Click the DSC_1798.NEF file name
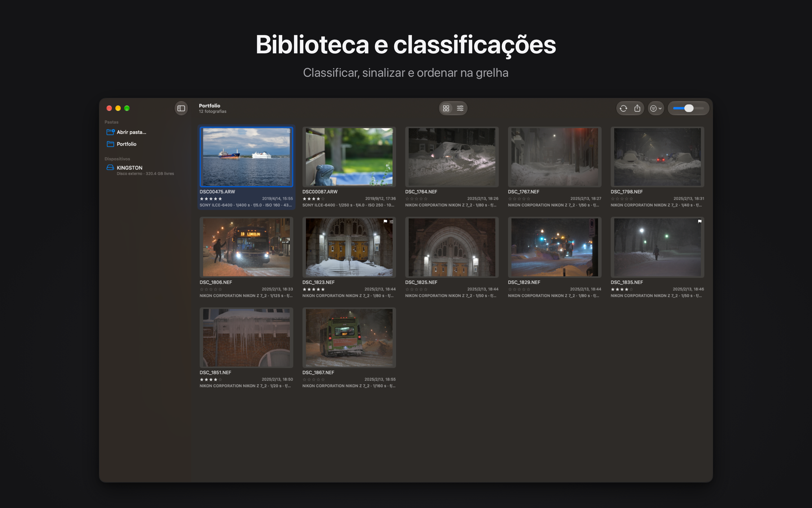This screenshot has height=508, width=812. [626, 192]
